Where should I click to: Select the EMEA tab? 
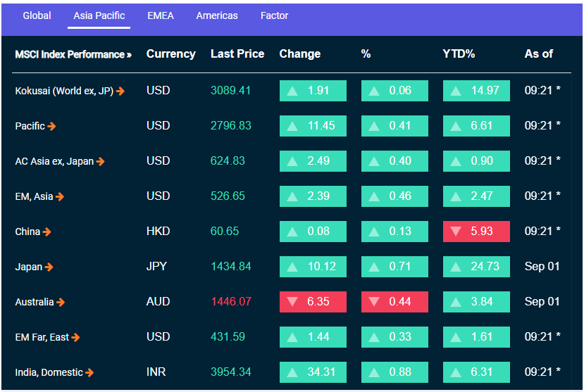(x=161, y=15)
